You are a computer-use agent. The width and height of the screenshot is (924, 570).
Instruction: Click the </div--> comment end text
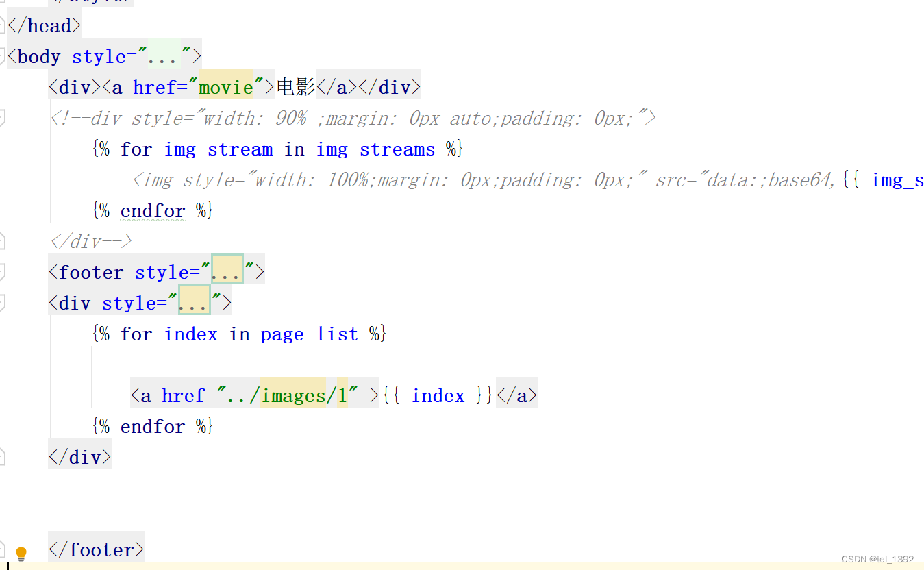click(x=91, y=241)
